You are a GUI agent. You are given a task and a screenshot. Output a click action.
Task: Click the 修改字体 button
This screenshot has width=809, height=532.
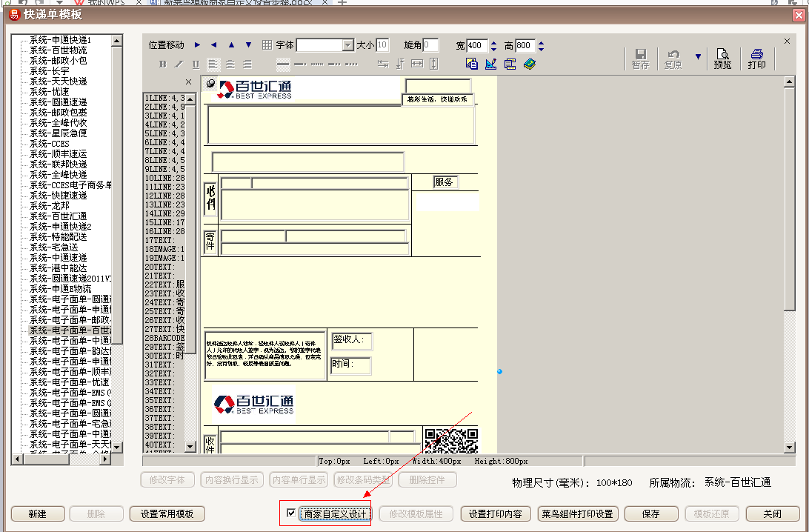(167, 480)
